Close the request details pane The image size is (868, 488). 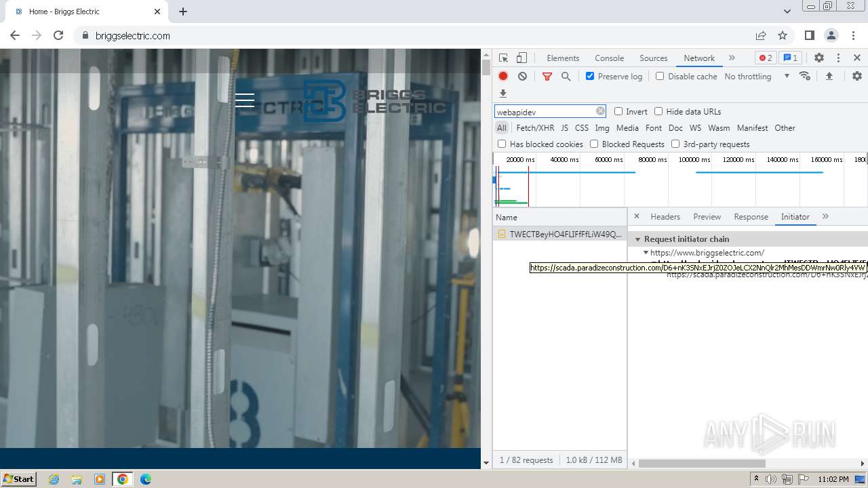coord(636,216)
